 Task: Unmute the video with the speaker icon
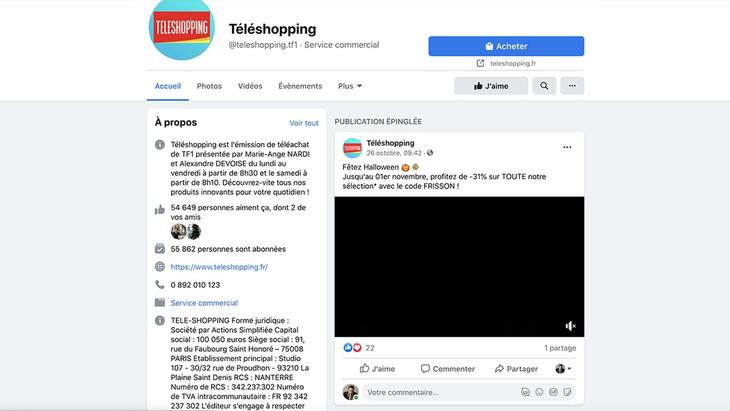point(570,326)
